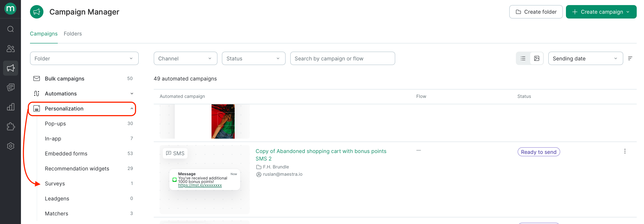Open the bar chart reports icon

[11, 107]
